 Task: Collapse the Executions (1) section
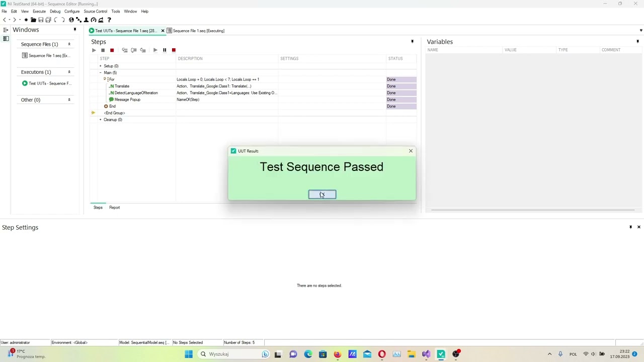[x=69, y=72]
